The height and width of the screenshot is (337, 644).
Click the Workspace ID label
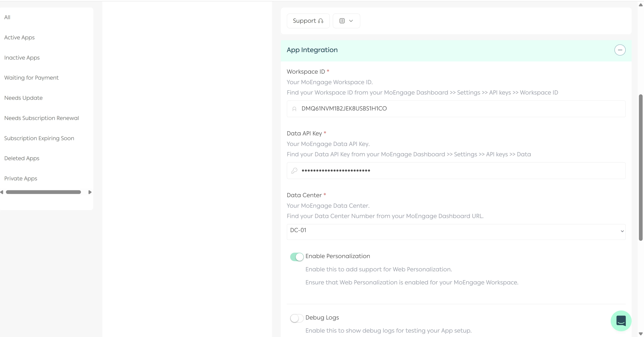[306, 72]
